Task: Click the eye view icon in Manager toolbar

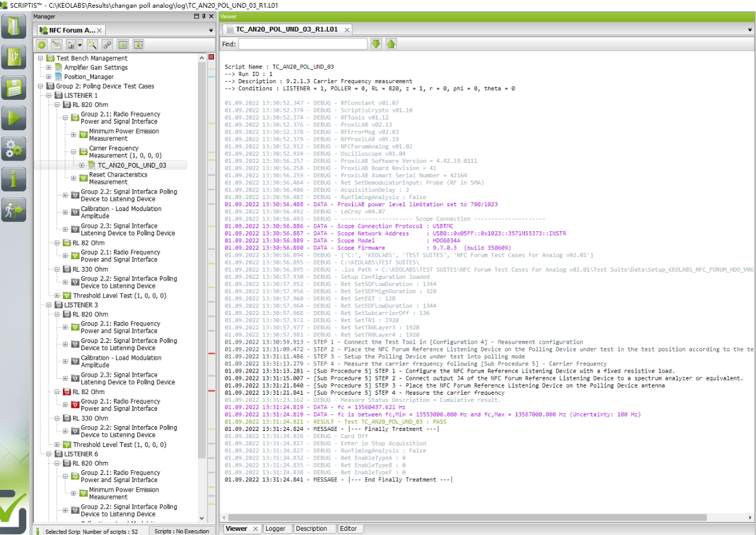Action: click(x=138, y=45)
